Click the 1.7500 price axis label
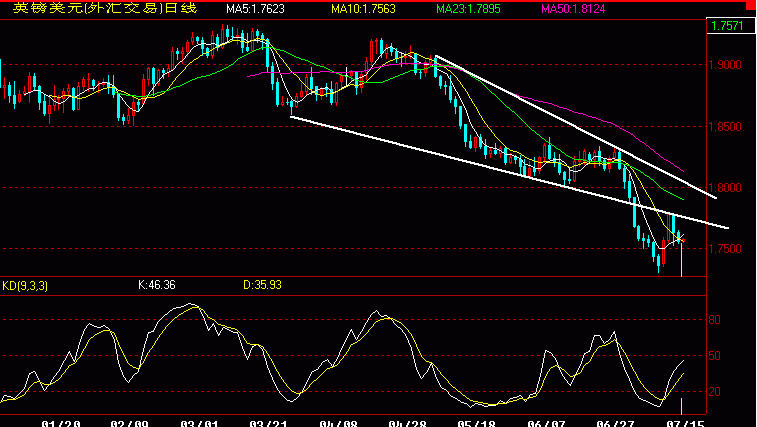This screenshot has height=427, width=757. point(725,248)
